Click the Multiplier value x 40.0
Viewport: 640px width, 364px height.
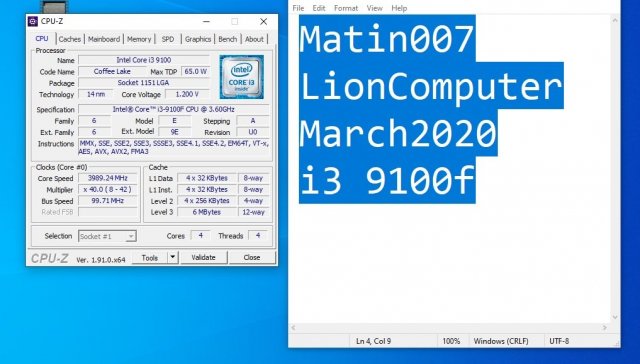(108, 190)
